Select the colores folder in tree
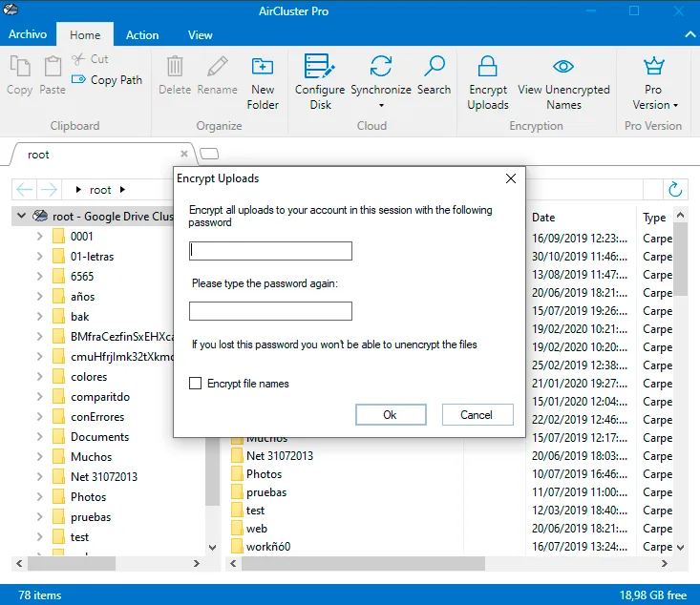700x605 pixels. click(x=89, y=377)
